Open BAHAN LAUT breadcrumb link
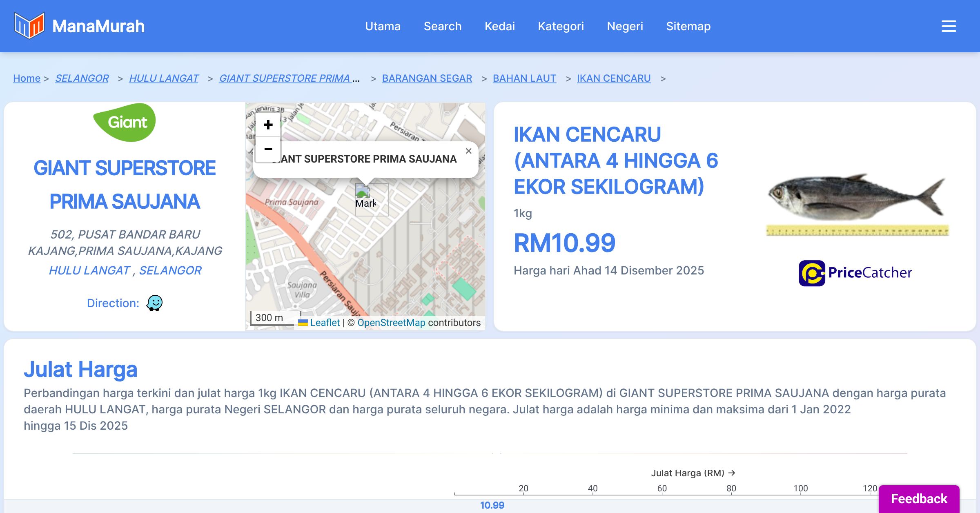The image size is (980, 513). (x=524, y=78)
